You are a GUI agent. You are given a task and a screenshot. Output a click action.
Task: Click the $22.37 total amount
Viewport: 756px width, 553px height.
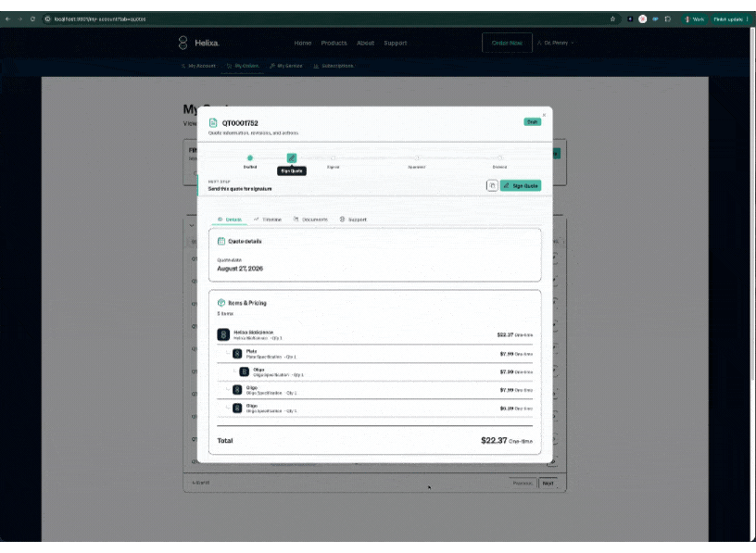494,441
